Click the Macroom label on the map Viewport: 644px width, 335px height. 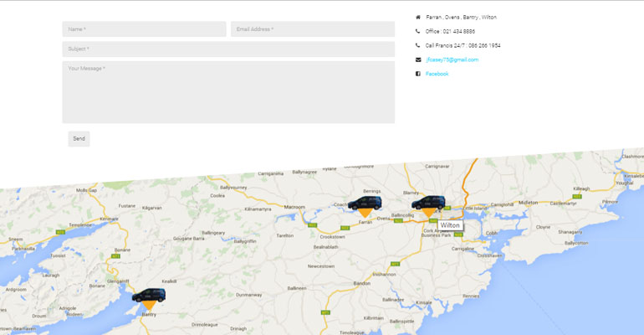click(294, 207)
